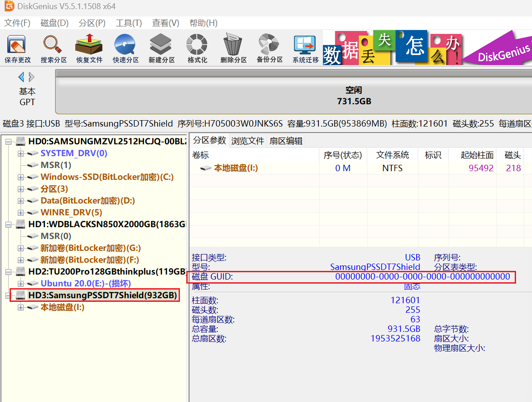The image size is (532, 402).
Task: Collapse the HD0 SAMSUNG disk node
Action: pos(9,142)
